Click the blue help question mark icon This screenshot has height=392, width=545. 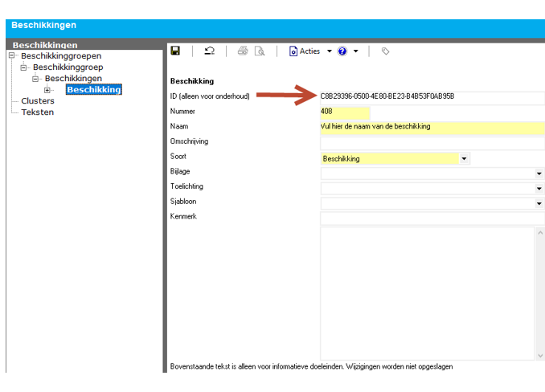342,51
